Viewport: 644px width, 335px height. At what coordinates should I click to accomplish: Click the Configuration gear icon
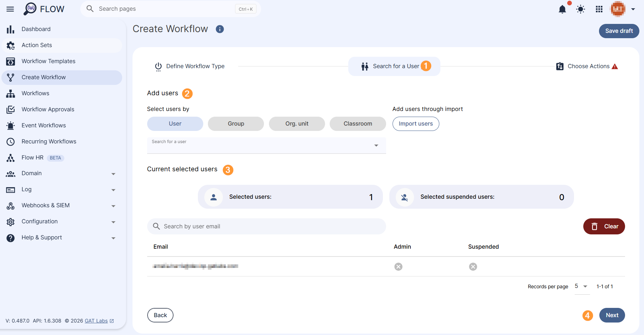pyautogui.click(x=11, y=222)
